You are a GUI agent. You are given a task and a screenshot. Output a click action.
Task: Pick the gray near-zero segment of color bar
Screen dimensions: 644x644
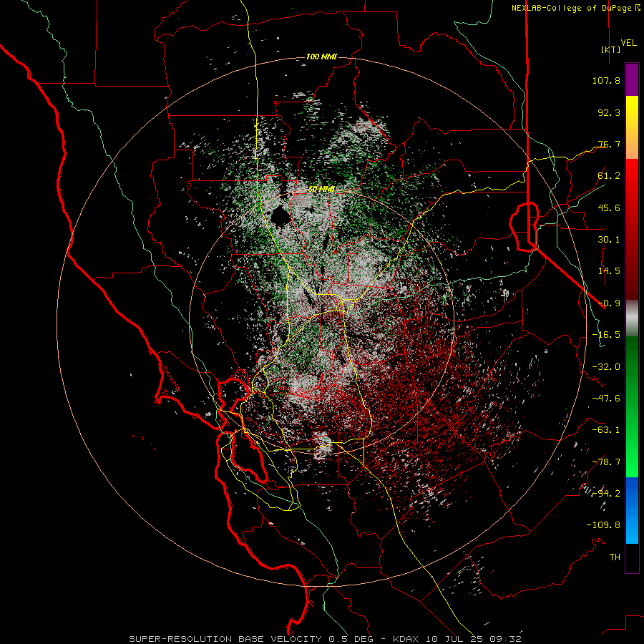(x=632, y=318)
